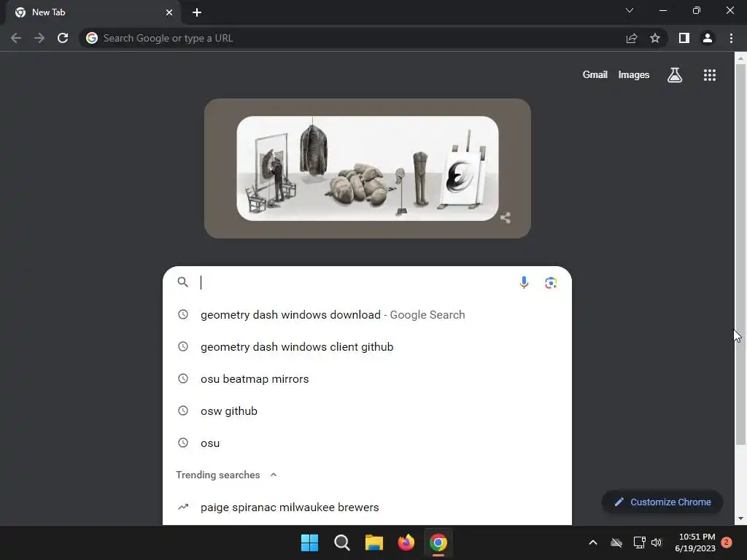Reload the current page
Image resolution: width=747 pixels, height=560 pixels.
63,38
